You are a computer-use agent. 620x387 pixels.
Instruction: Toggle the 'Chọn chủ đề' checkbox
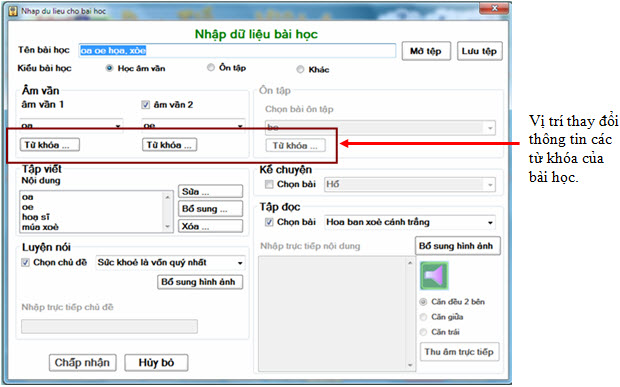(25, 262)
